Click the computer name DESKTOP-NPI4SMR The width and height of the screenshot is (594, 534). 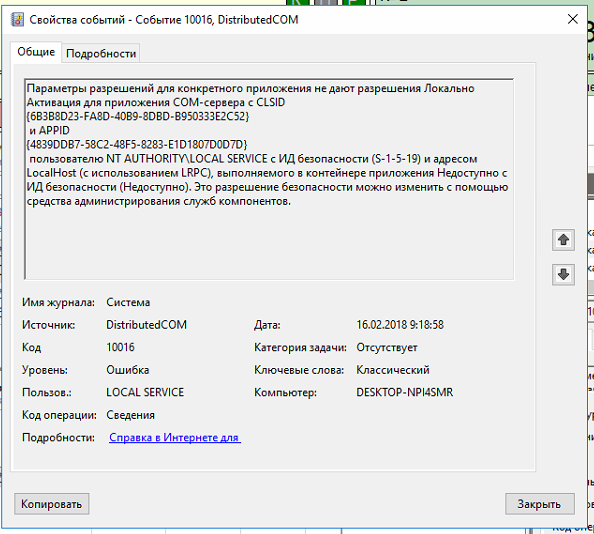coord(405,392)
